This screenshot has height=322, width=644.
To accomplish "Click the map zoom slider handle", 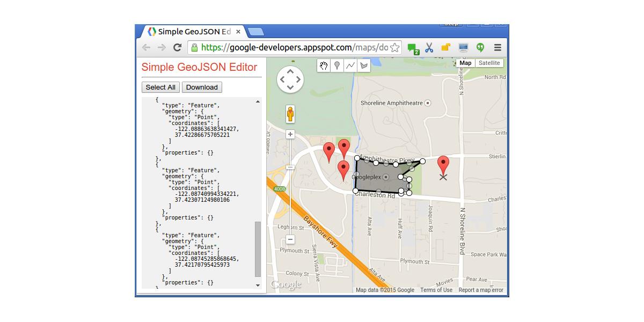I will pyautogui.click(x=290, y=167).
